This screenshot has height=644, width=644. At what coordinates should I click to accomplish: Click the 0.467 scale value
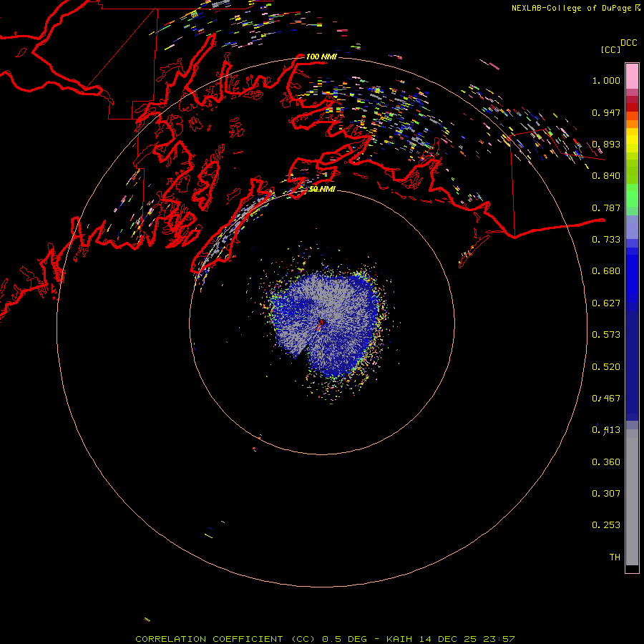pyautogui.click(x=606, y=399)
